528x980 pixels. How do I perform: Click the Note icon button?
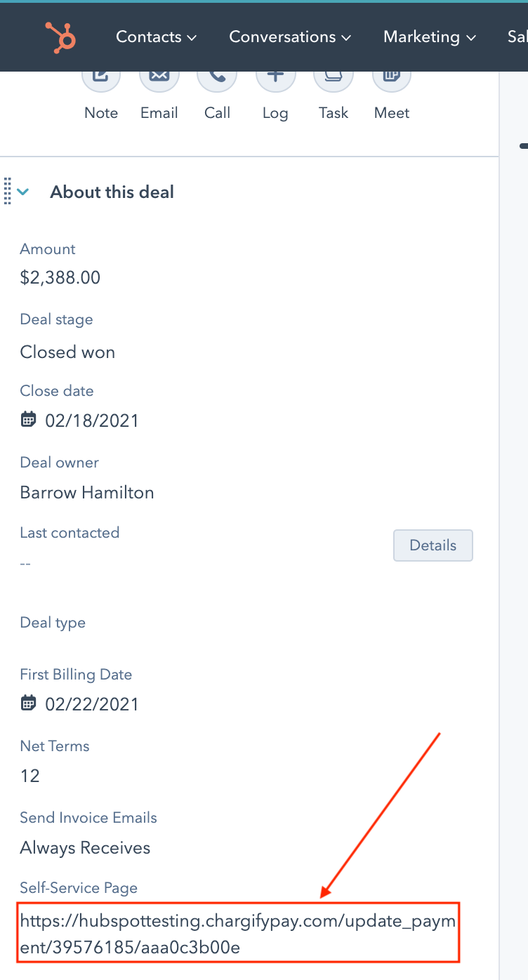pos(101,75)
